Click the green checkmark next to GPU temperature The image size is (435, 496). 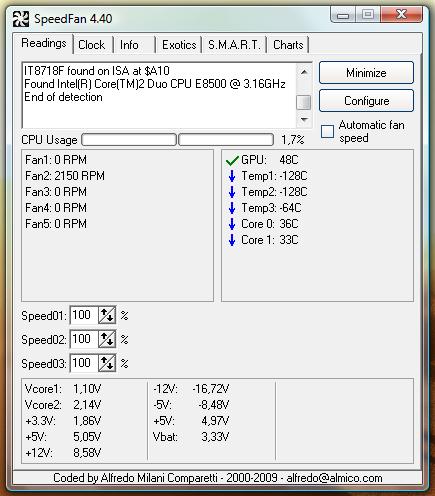(x=232, y=161)
